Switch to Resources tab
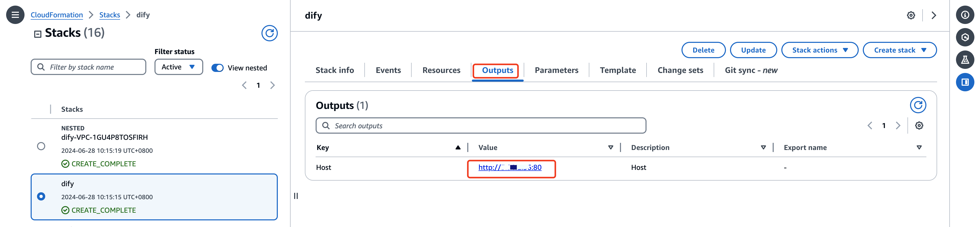The image size is (980, 227). (x=441, y=70)
